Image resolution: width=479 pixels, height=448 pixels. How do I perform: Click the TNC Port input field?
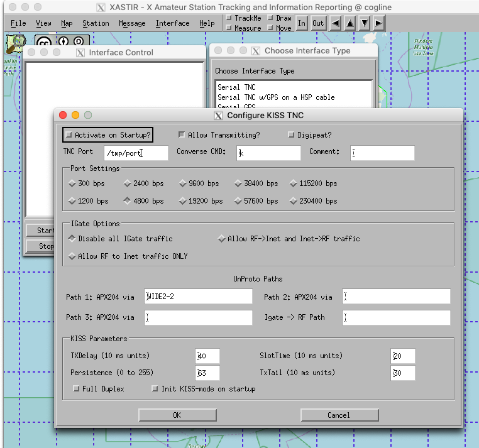(x=136, y=153)
